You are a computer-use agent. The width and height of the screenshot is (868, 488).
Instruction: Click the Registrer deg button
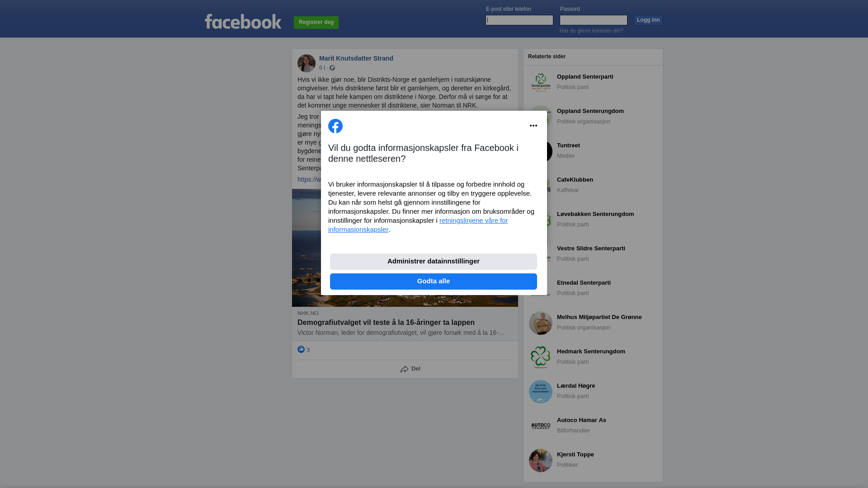tap(316, 23)
